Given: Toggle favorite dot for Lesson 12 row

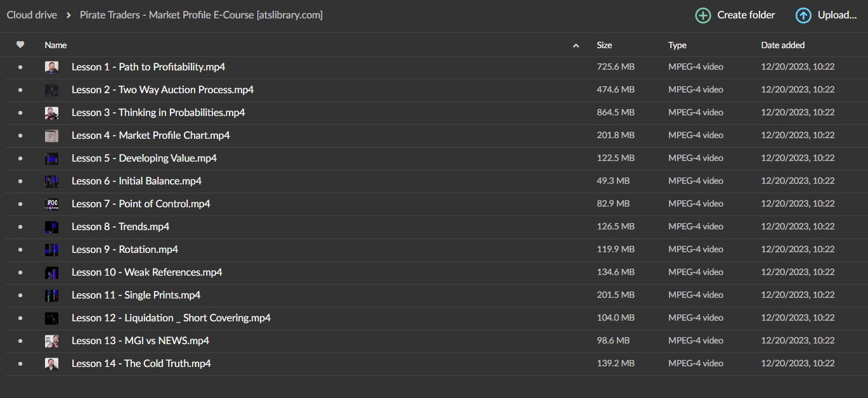Looking at the screenshot, I should (x=20, y=318).
